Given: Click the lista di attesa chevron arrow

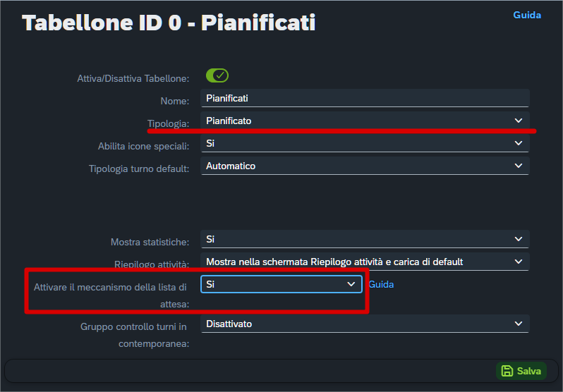Looking at the screenshot, I should (351, 284).
